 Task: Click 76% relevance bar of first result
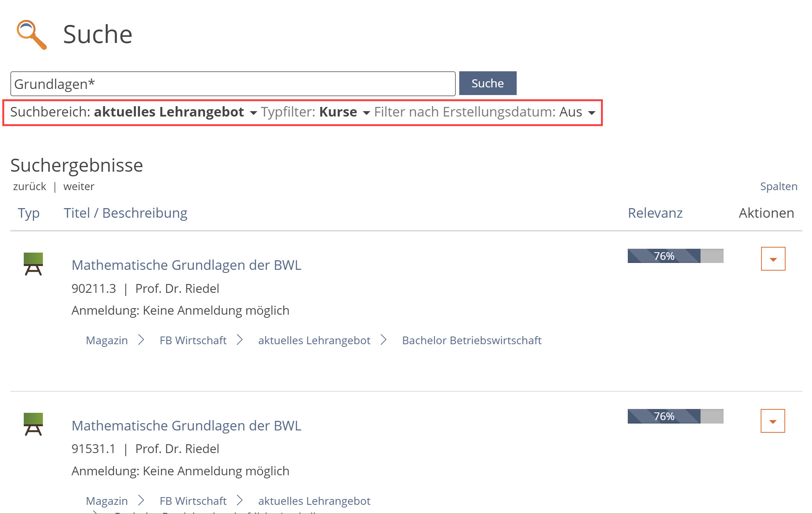click(x=675, y=256)
